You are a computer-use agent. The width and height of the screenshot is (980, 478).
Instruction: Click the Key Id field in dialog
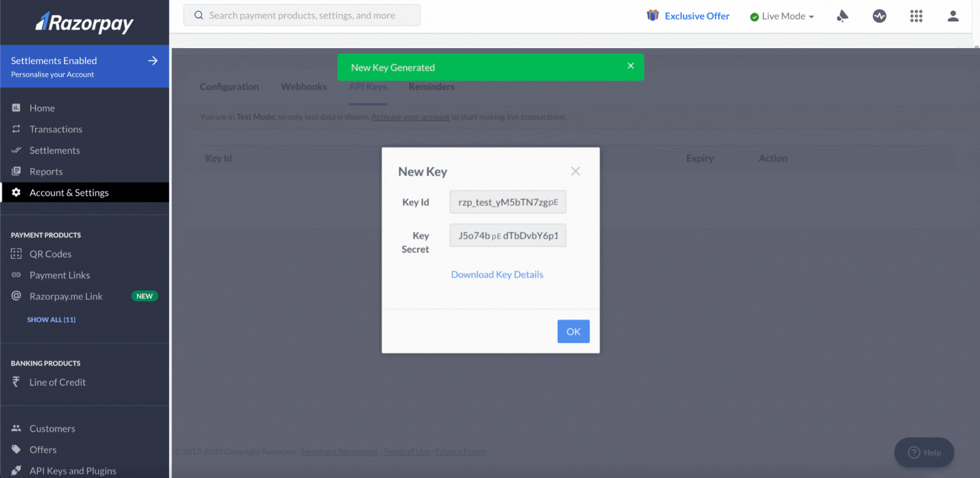click(508, 202)
